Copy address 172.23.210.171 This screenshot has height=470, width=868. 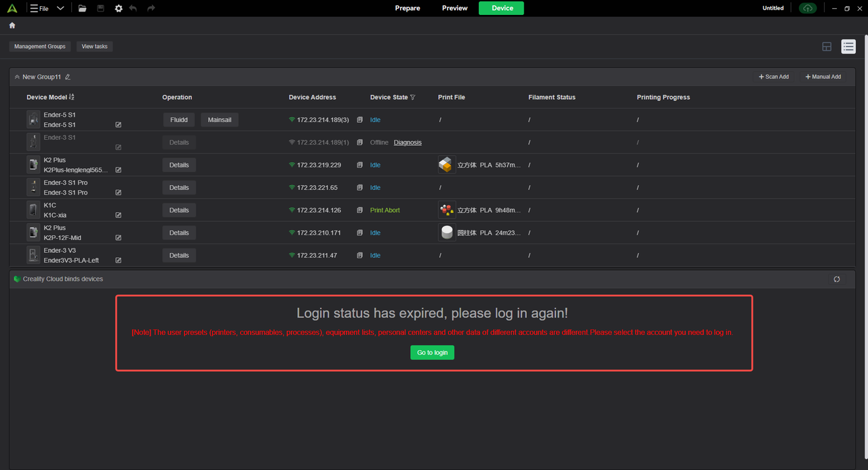(x=360, y=233)
